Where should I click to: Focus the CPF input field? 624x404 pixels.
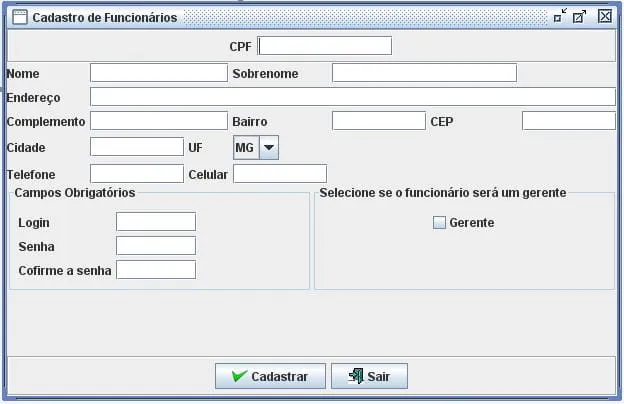pyautogui.click(x=325, y=46)
